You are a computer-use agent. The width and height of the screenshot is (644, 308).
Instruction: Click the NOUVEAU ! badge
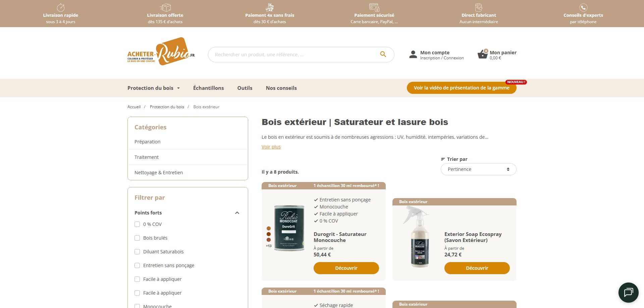point(516,82)
